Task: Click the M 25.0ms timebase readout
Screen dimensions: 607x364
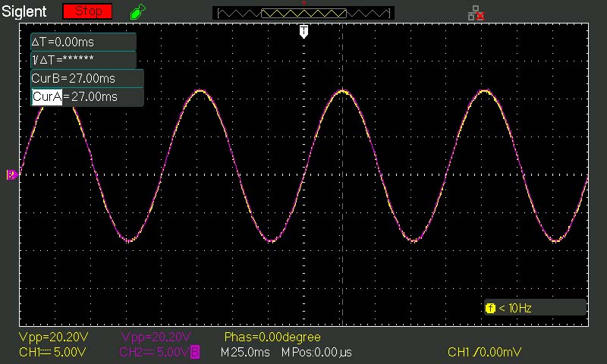Action: (245, 353)
